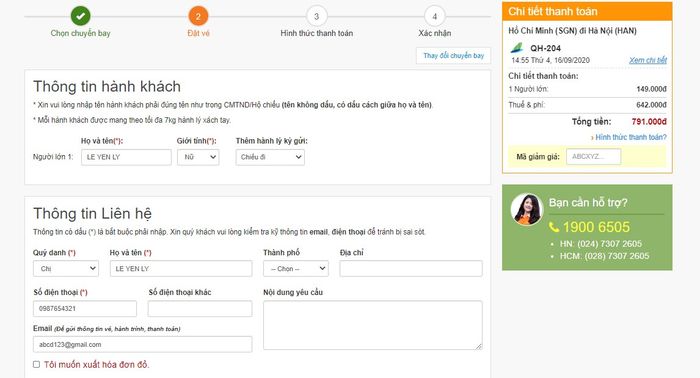
Task: Click the 'Hình thức thanh toán' step label
Action: point(317,33)
